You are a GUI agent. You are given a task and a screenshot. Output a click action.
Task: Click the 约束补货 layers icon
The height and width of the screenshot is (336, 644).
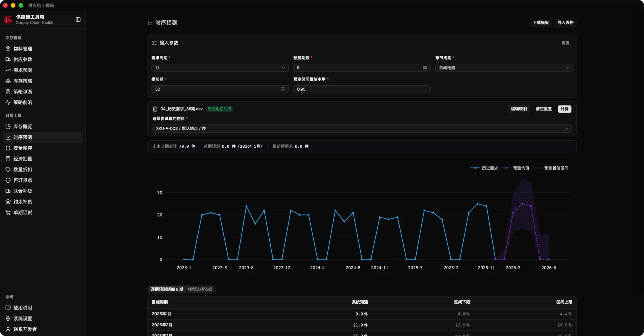(8, 202)
